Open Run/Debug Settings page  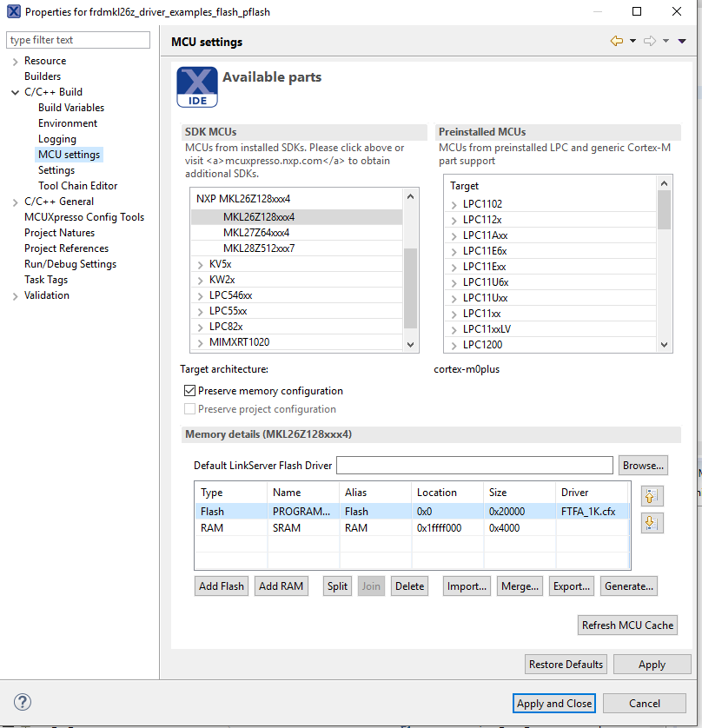pyautogui.click(x=70, y=264)
